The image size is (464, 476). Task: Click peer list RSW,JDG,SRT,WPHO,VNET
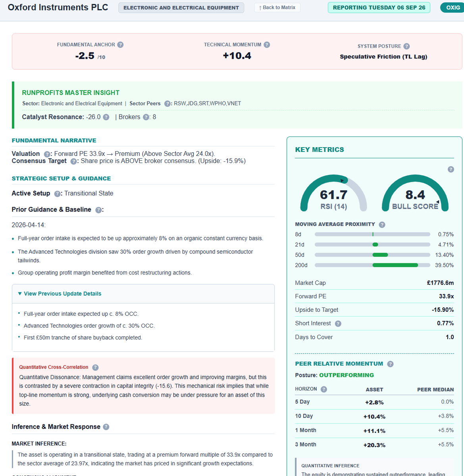(x=207, y=104)
